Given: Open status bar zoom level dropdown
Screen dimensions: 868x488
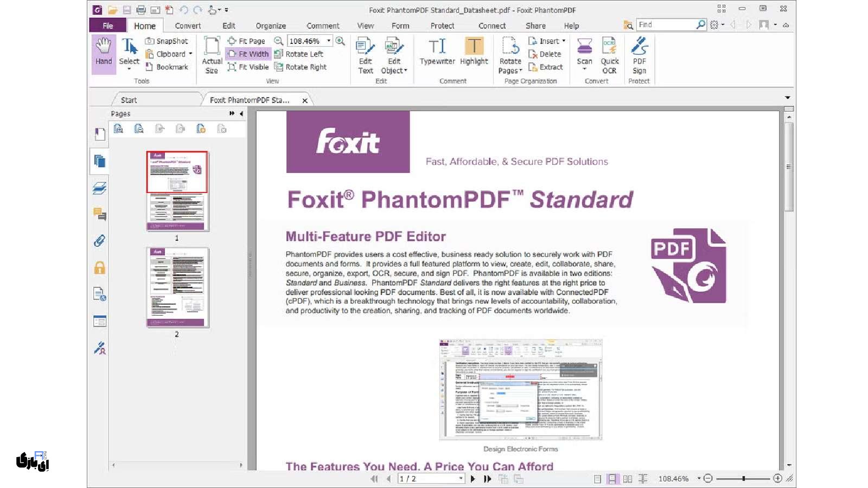Looking at the screenshot, I should coord(699,478).
